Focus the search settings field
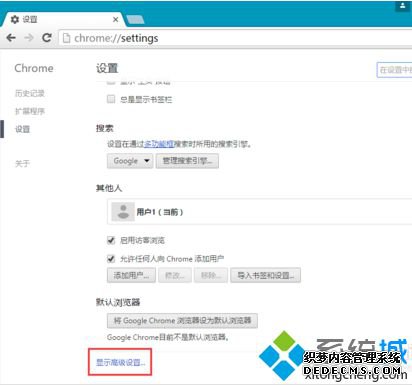The width and height of the screenshot is (412, 385). tap(394, 70)
